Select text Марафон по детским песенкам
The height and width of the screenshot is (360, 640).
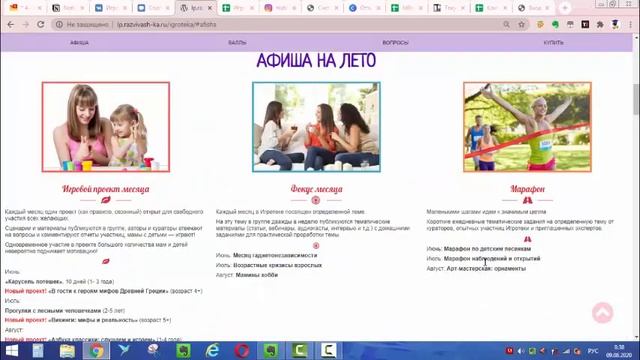487,249
